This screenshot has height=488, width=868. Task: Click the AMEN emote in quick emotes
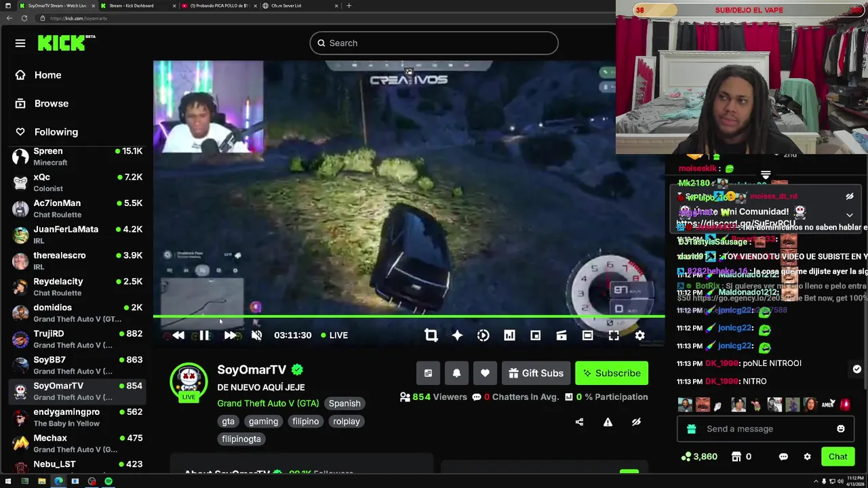pyautogui.click(x=827, y=405)
